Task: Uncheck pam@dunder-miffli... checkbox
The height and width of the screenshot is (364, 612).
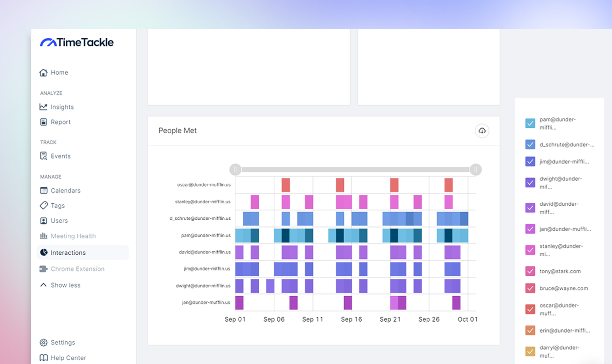Action: [x=530, y=123]
